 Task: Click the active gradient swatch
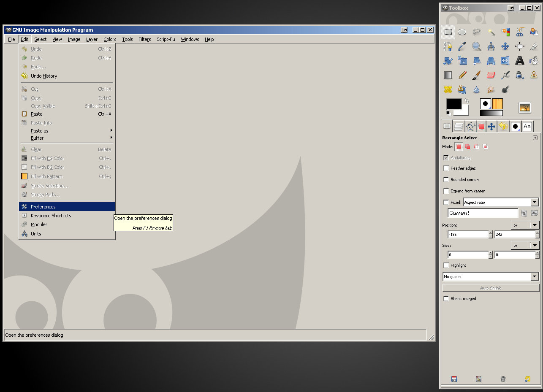(491, 113)
